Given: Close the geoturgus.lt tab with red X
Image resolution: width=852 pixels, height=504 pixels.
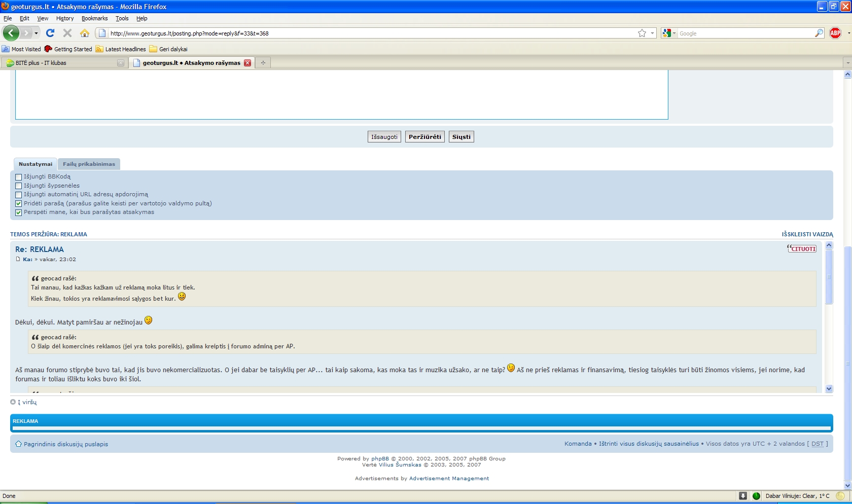Looking at the screenshot, I should tap(247, 63).
